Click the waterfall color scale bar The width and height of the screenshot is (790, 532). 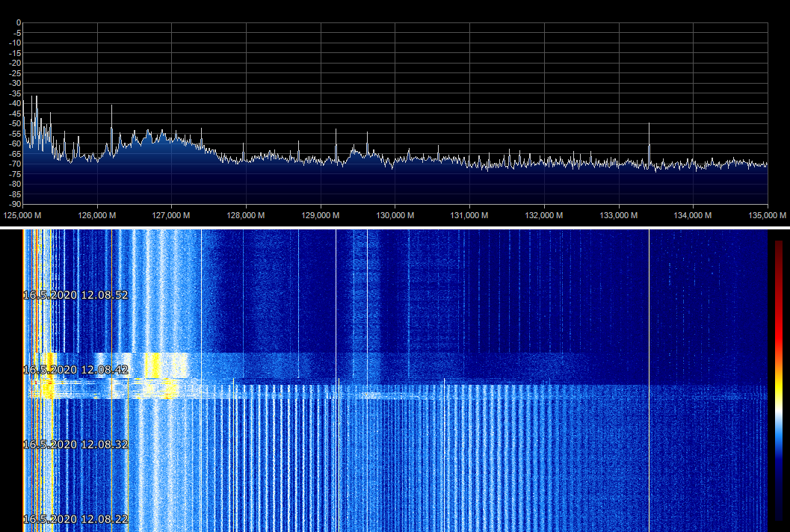click(779, 380)
